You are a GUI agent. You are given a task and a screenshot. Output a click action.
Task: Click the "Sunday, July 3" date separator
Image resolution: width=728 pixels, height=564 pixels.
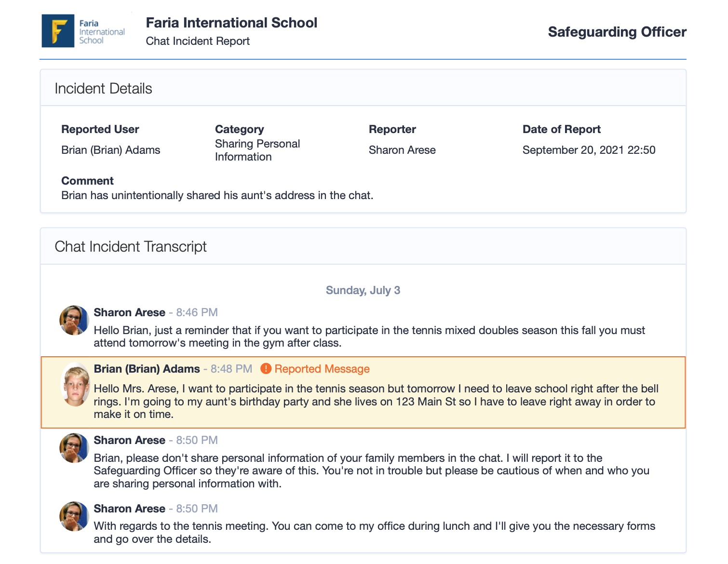tap(363, 290)
